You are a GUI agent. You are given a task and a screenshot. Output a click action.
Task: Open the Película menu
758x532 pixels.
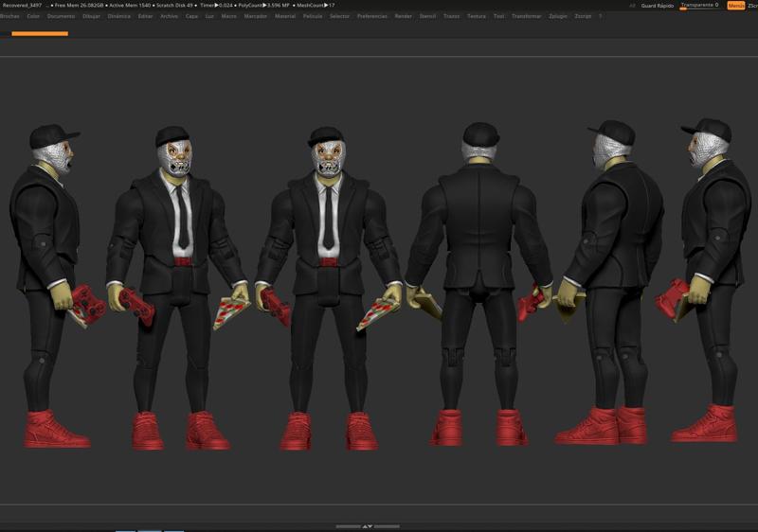click(313, 16)
